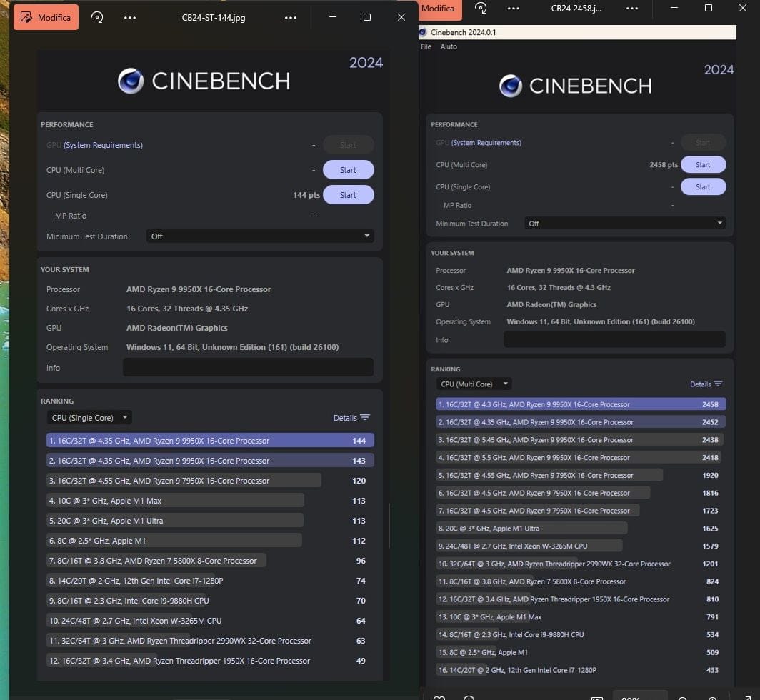Select the Apple M1 Ultra row scoring 1625
The width and height of the screenshot is (760, 700).
pos(581,529)
